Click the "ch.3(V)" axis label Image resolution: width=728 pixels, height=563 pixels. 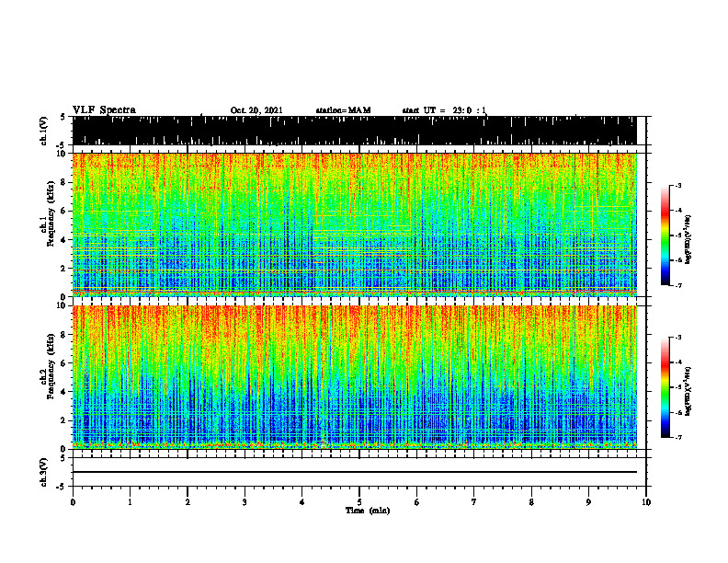(x=44, y=472)
